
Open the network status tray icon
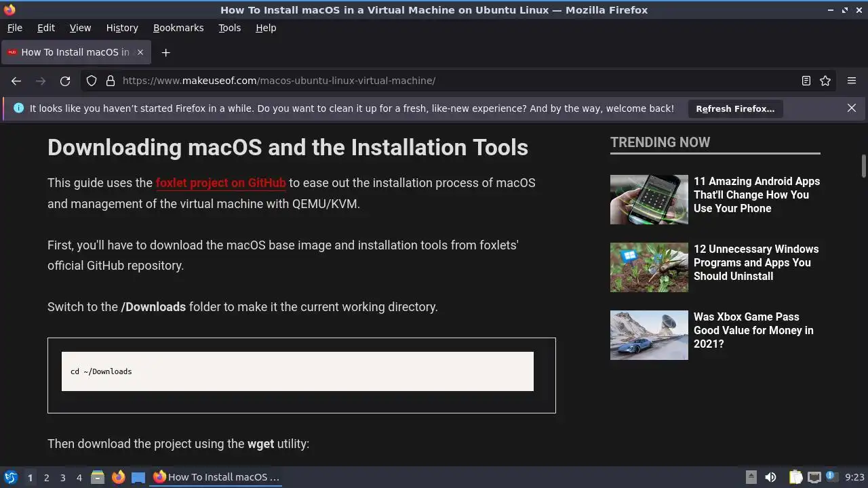[x=814, y=477]
